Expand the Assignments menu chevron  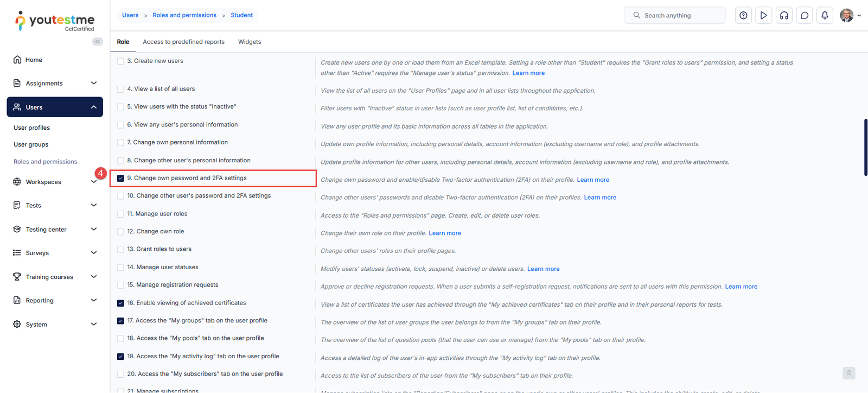click(94, 83)
